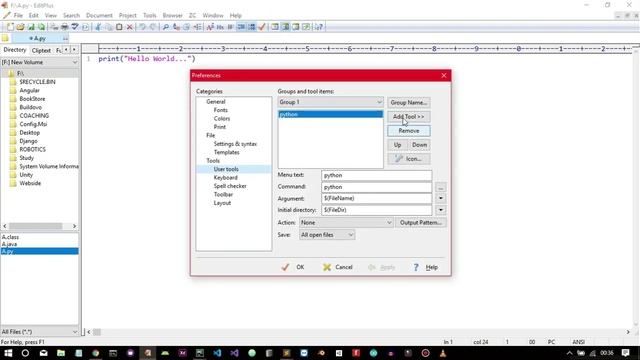Screen dimensions: 640x360
Task: Open the Document menu
Action: point(99,16)
